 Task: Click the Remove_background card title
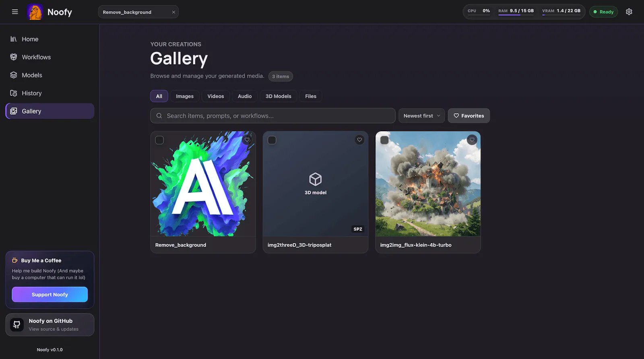[181, 245]
